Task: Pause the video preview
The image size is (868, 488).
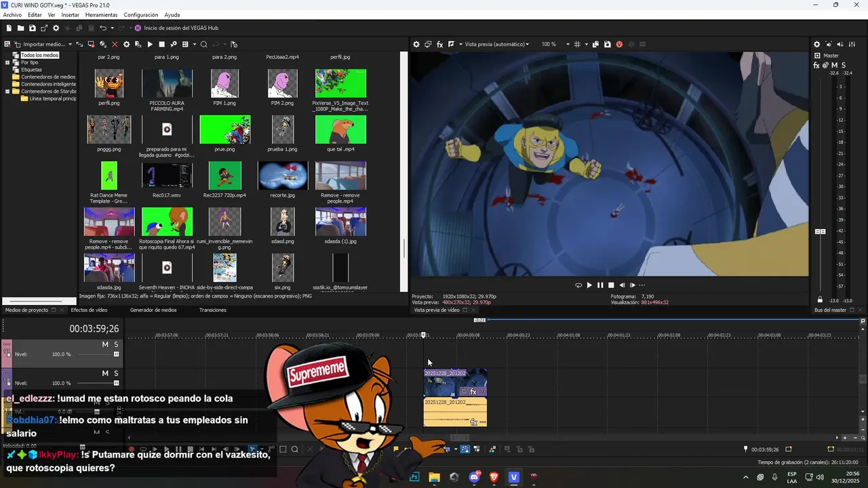Action: click(600, 285)
